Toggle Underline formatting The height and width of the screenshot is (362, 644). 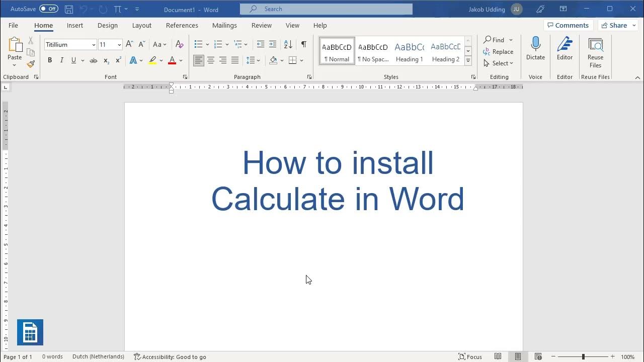click(x=73, y=60)
